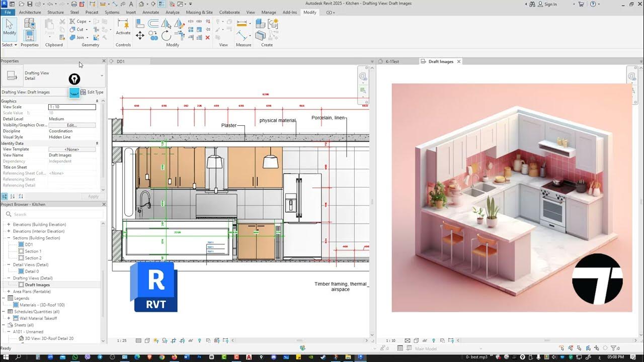The image size is (644, 362).
Task: Choose Mirror - Pick Axis tool
Action: [166, 24]
